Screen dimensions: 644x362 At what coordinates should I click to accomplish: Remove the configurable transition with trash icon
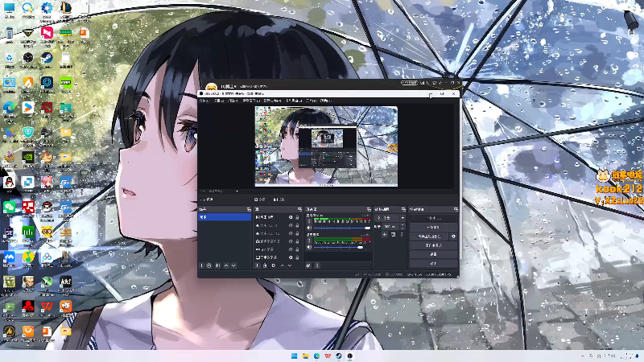(393, 234)
